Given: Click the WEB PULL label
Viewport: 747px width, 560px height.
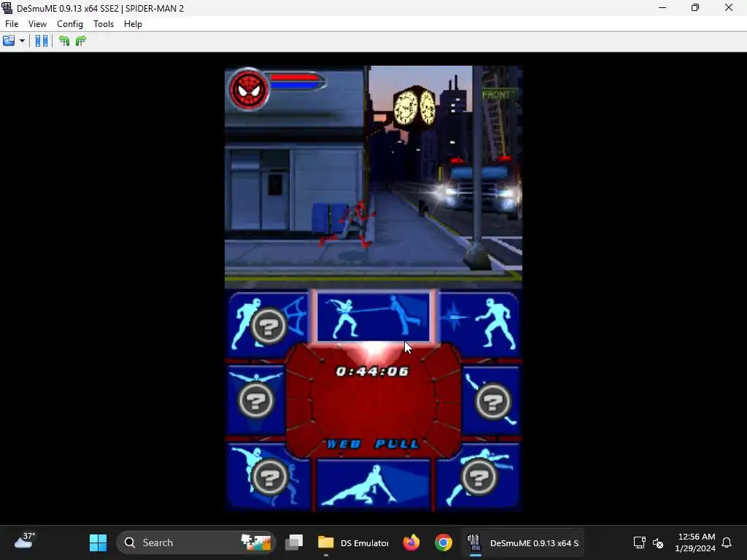Looking at the screenshot, I should click(x=373, y=444).
